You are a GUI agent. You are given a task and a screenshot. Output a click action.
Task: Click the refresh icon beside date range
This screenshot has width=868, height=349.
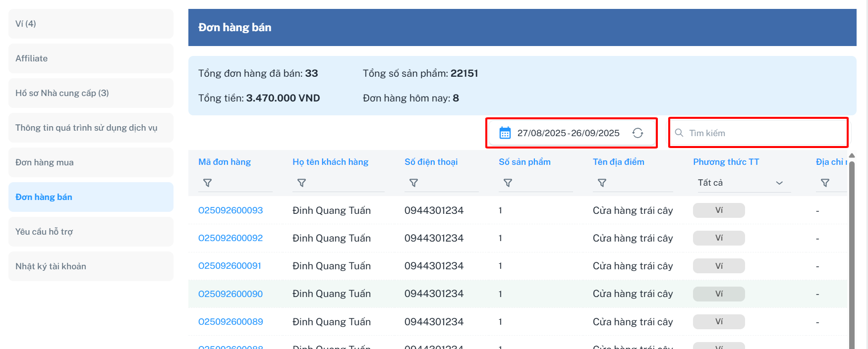tap(637, 133)
